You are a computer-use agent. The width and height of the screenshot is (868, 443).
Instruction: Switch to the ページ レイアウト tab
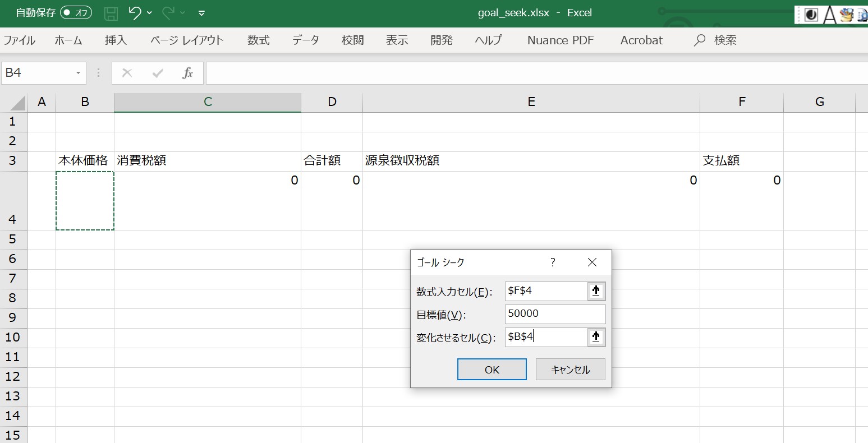tap(187, 40)
